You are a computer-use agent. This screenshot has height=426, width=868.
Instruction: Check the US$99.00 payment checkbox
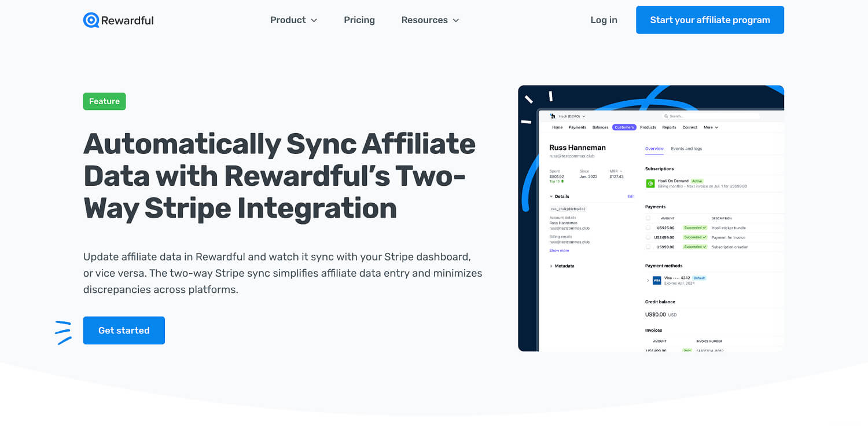pos(648,247)
